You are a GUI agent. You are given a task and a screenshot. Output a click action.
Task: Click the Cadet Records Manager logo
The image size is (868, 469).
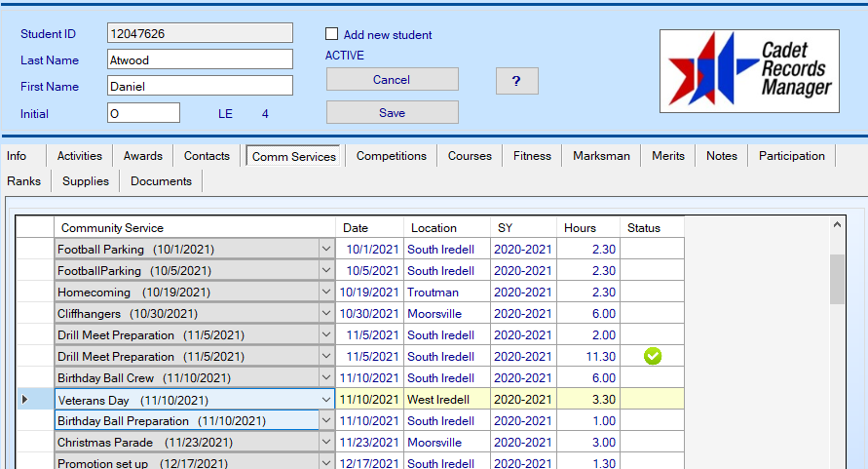[749, 70]
